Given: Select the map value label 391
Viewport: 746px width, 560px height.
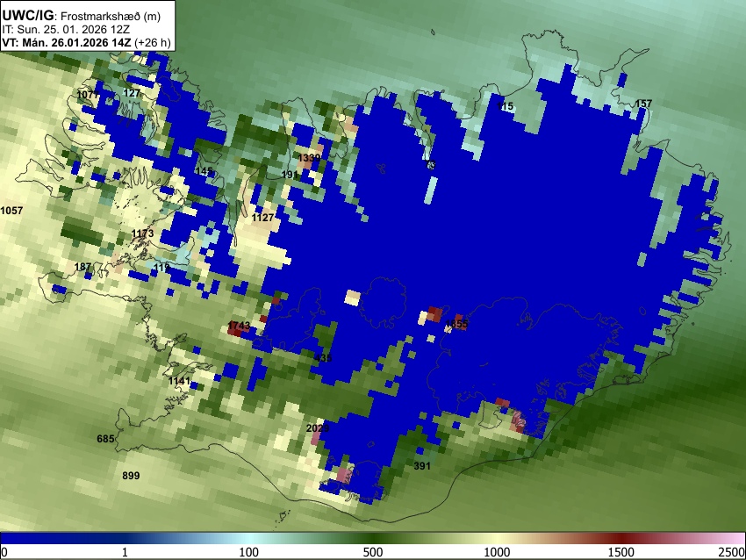Looking at the screenshot, I should (422, 466).
